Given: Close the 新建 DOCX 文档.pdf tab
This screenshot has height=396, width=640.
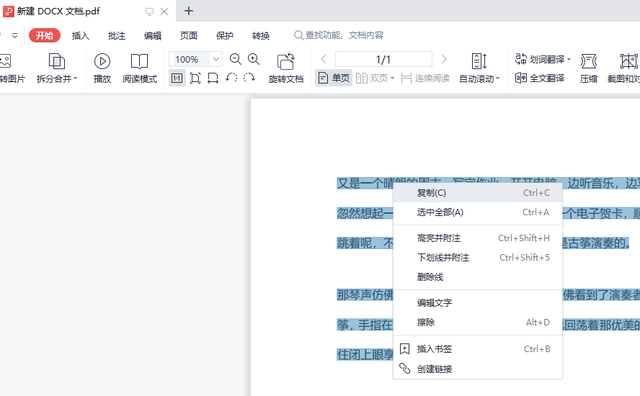Looking at the screenshot, I should [164, 11].
